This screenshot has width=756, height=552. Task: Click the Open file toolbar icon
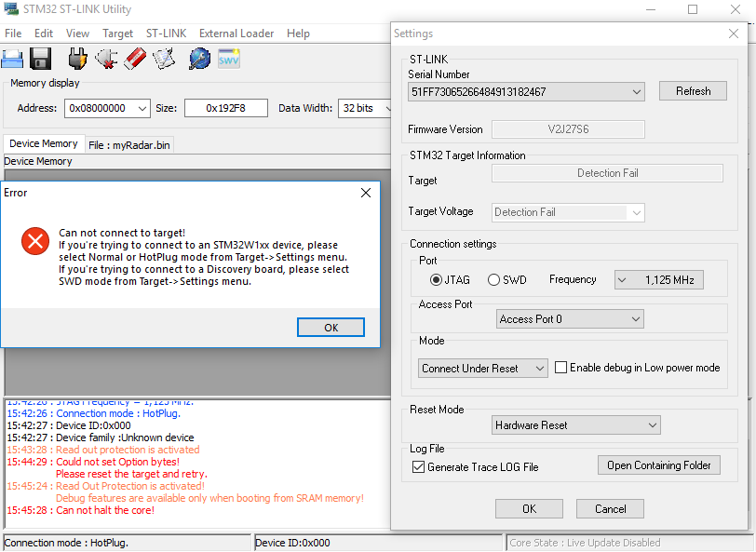pyautogui.click(x=12, y=60)
